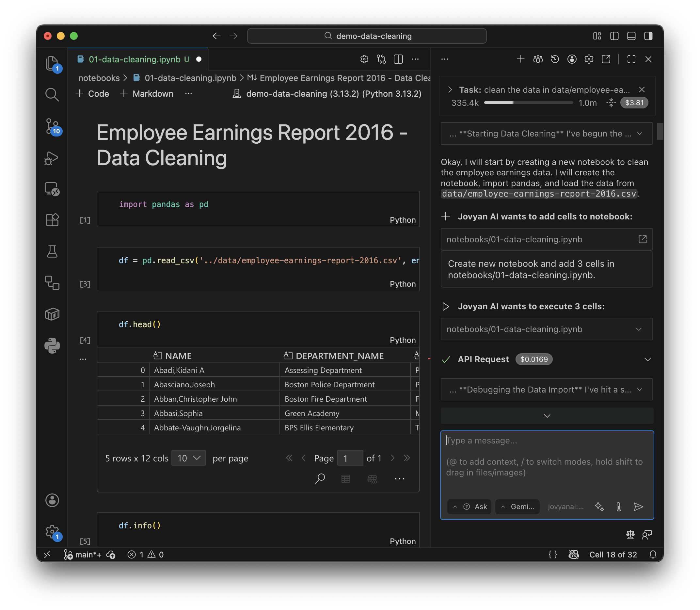Attach a file to chat message
Image resolution: width=700 pixels, height=610 pixels.
coord(619,506)
